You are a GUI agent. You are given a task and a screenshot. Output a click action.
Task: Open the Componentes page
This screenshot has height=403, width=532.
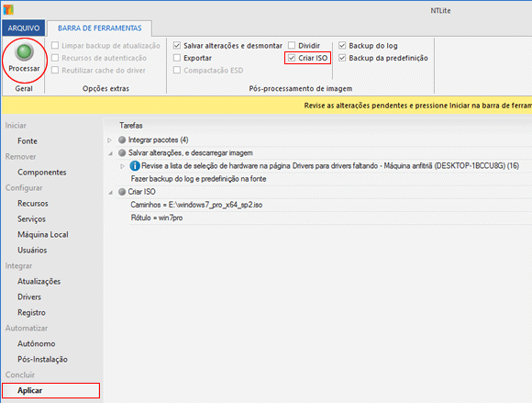(x=41, y=173)
